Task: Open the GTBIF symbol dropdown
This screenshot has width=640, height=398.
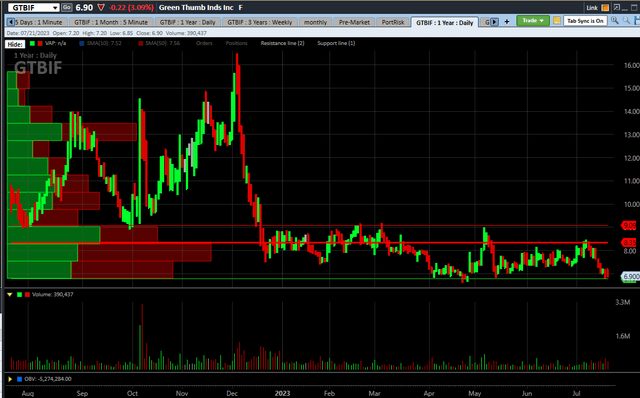Action: [x=55, y=8]
